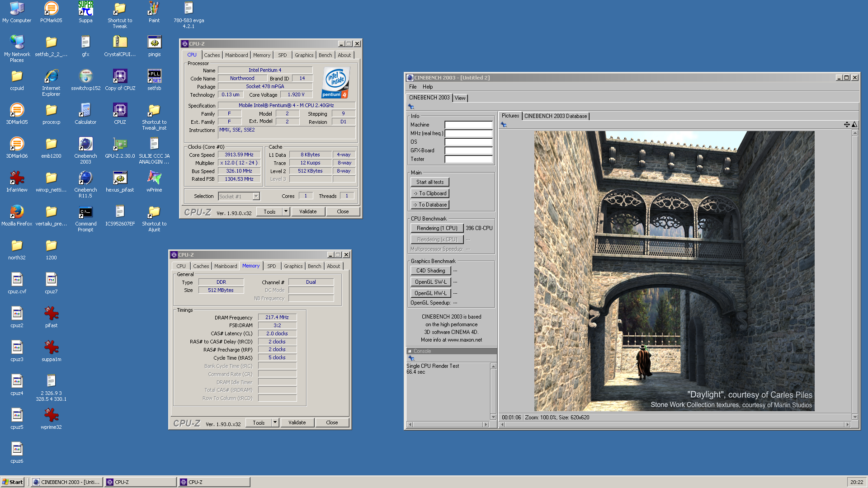868x488 pixels.
Task: Open CINEBENCH 2003 Database tab
Action: coord(556,116)
